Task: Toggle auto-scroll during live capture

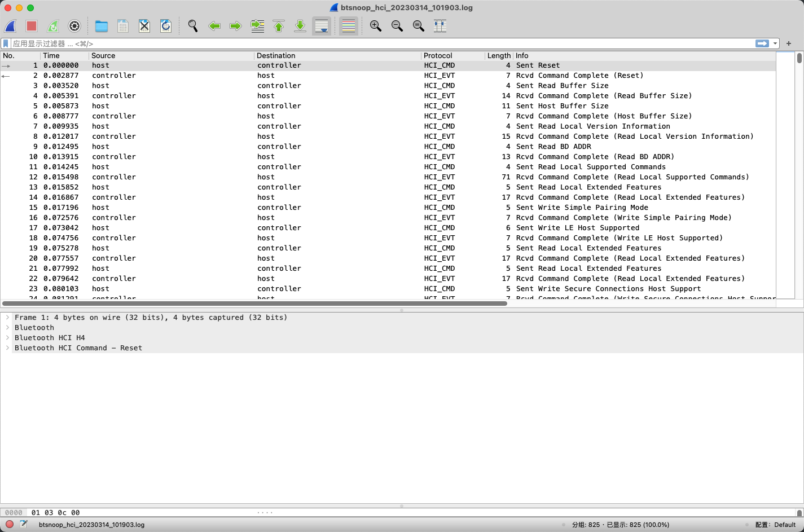Action: (x=322, y=26)
